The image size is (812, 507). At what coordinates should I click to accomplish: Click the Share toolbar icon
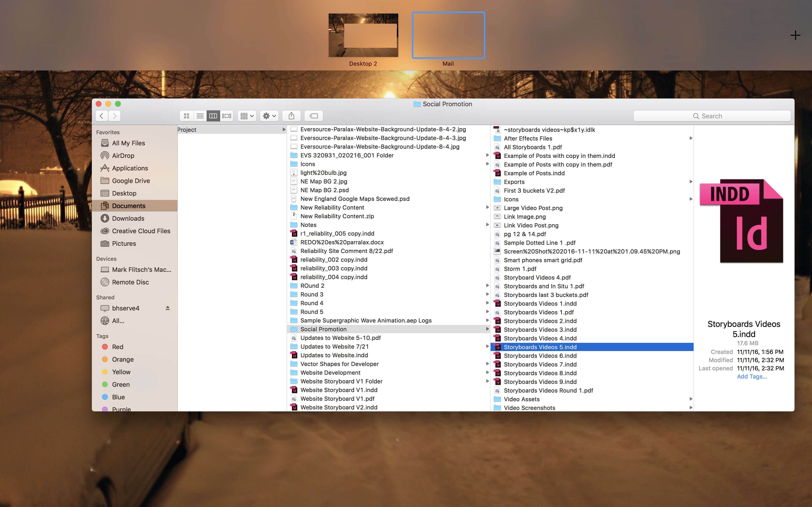click(291, 116)
